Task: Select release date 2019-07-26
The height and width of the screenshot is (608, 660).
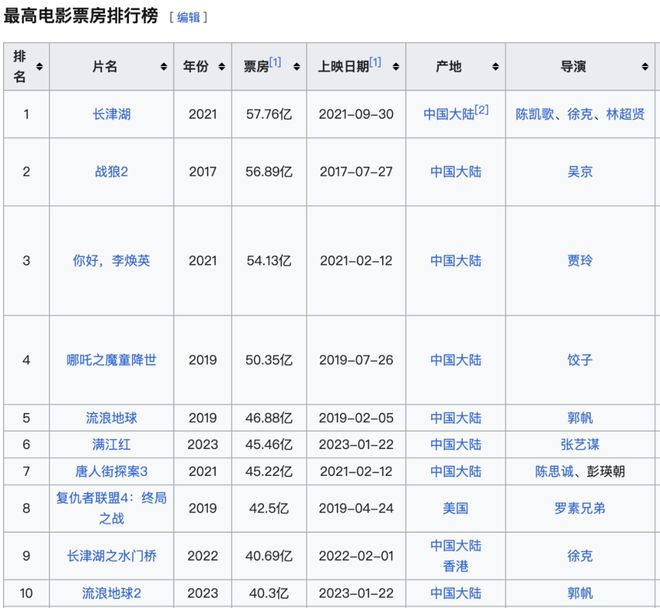Action: [356, 360]
